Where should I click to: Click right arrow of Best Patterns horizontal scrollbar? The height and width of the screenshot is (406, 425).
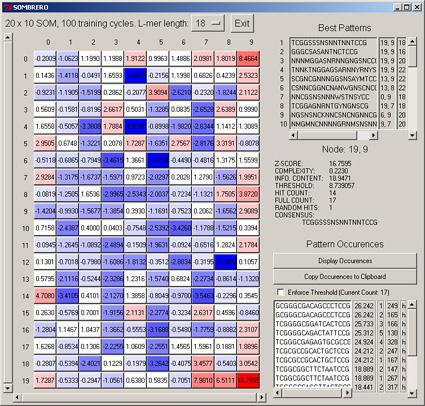click(x=373, y=135)
